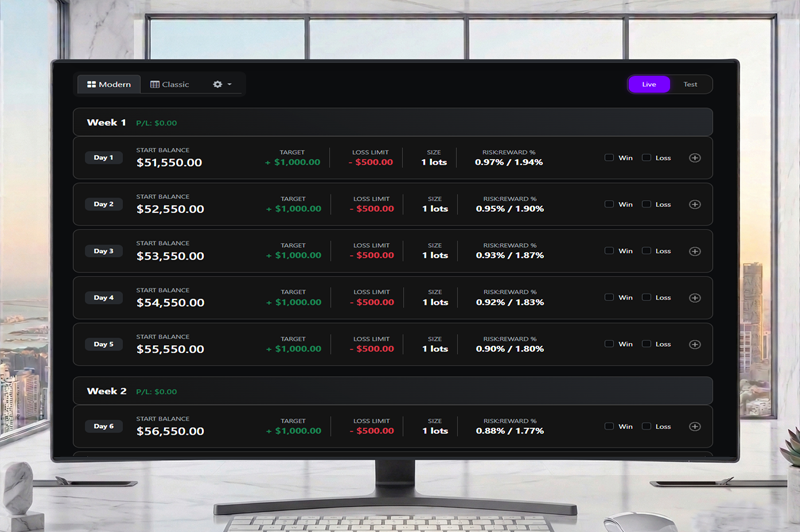Check the Win box for Day 1
The width and height of the screenshot is (800, 532).
609,158
